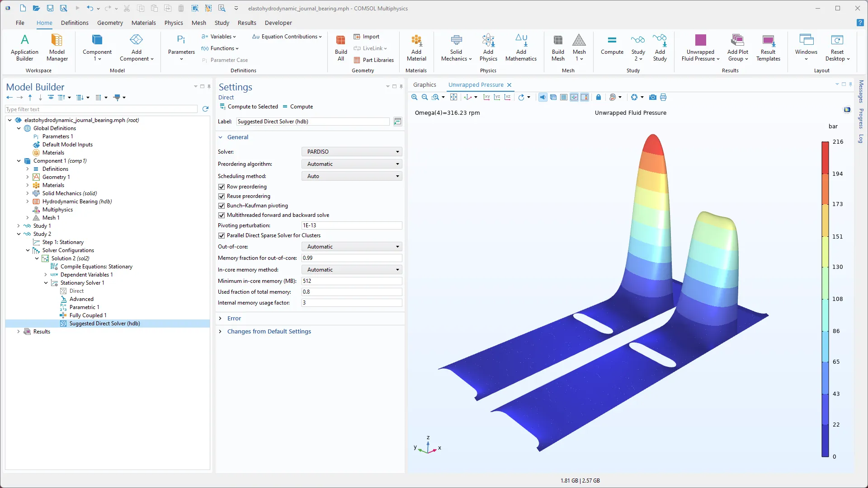Image resolution: width=868 pixels, height=488 pixels.
Task: Click the color legend bar
Action: pyautogui.click(x=825, y=298)
